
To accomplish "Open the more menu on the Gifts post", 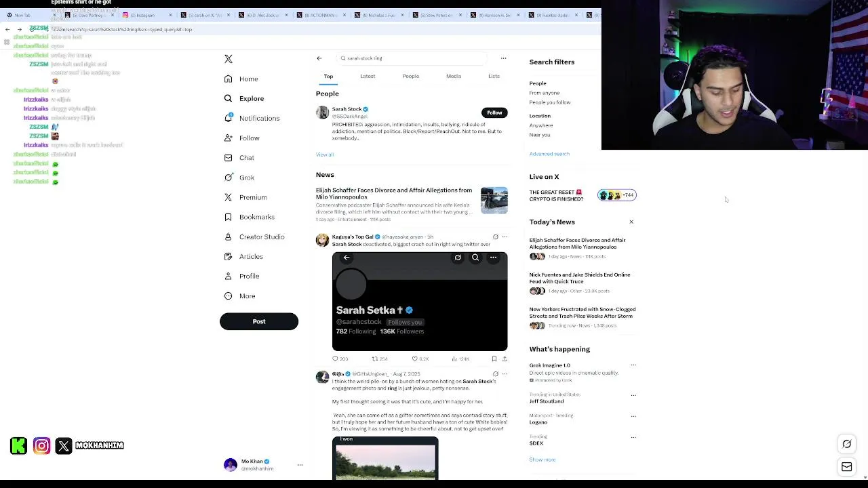I will (x=505, y=374).
